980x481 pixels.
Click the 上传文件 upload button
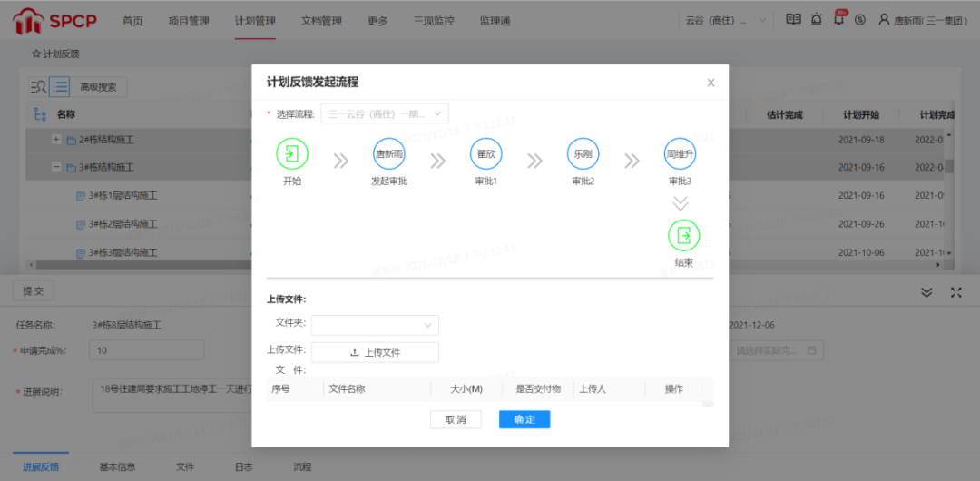click(375, 352)
